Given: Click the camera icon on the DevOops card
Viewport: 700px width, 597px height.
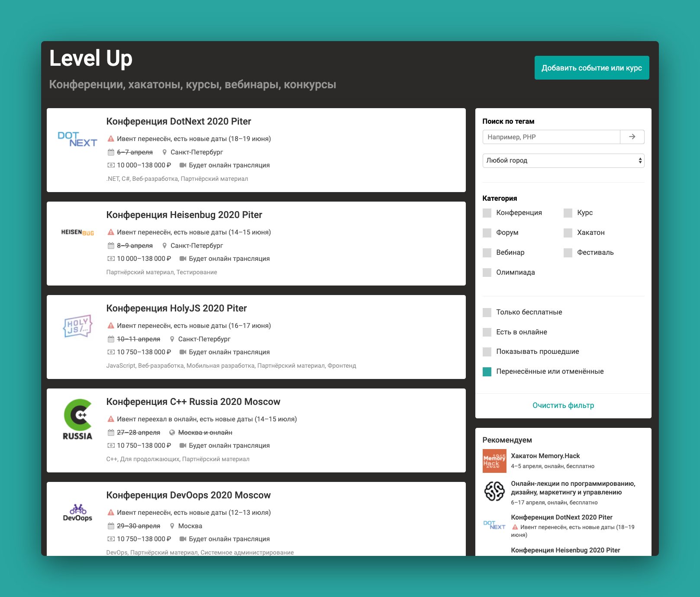Looking at the screenshot, I should (183, 539).
